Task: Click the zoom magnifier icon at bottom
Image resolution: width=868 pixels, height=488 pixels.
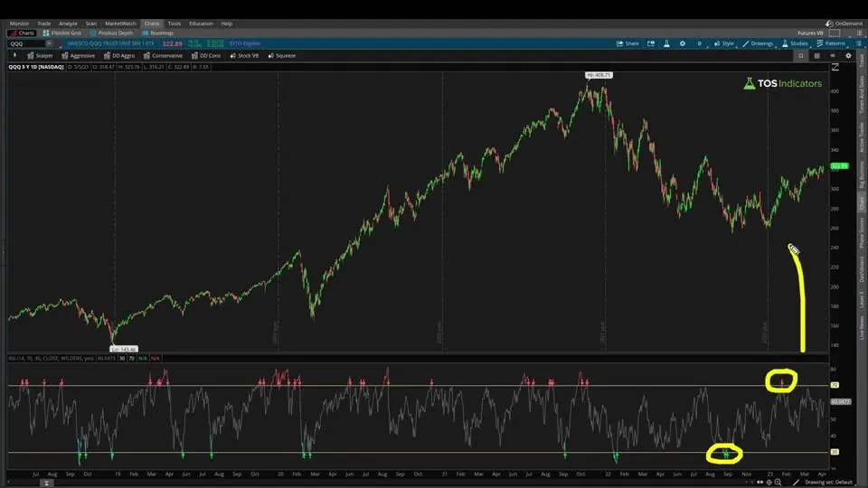Action: [778, 483]
